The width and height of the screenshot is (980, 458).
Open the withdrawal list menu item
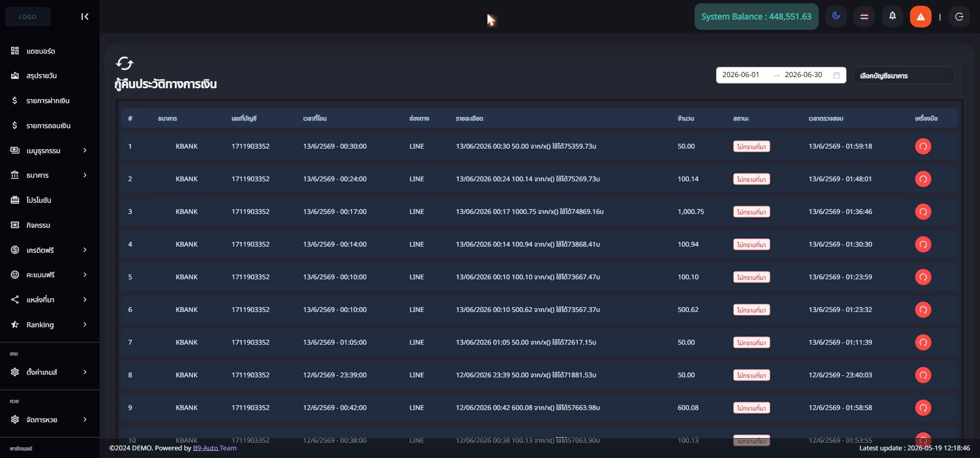click(50, 126)
